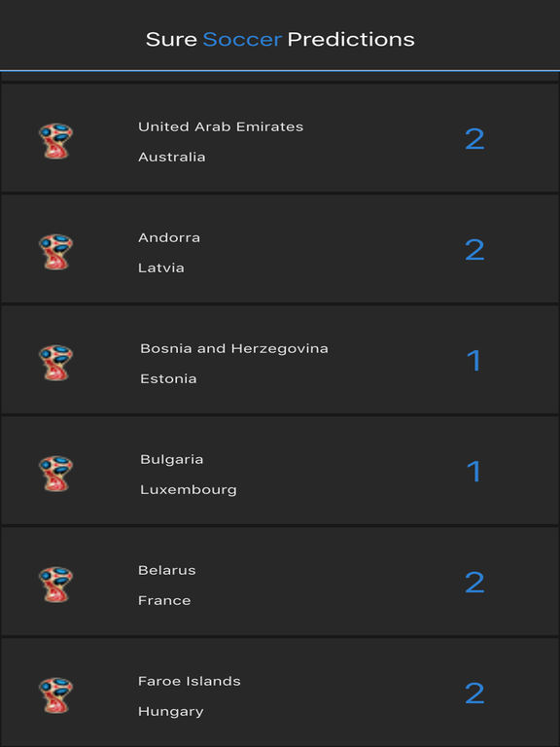Tap prediction 2 for Belarus vs France
This screenshot has width=560, height=747.
pos(474,583)
